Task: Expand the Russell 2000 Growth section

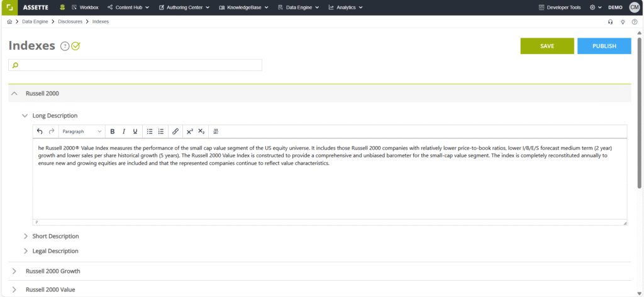Action: pyautogui.click(x=53, y=271)
